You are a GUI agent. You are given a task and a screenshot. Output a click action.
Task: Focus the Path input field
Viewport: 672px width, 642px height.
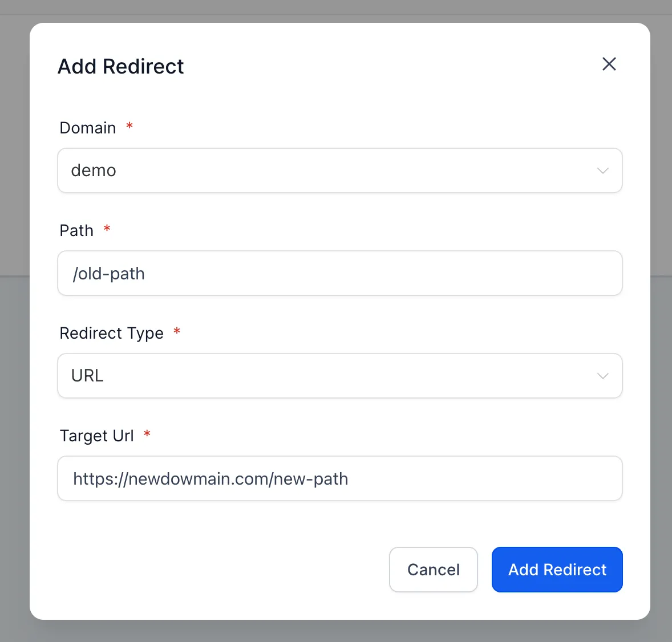pos(339,273)
